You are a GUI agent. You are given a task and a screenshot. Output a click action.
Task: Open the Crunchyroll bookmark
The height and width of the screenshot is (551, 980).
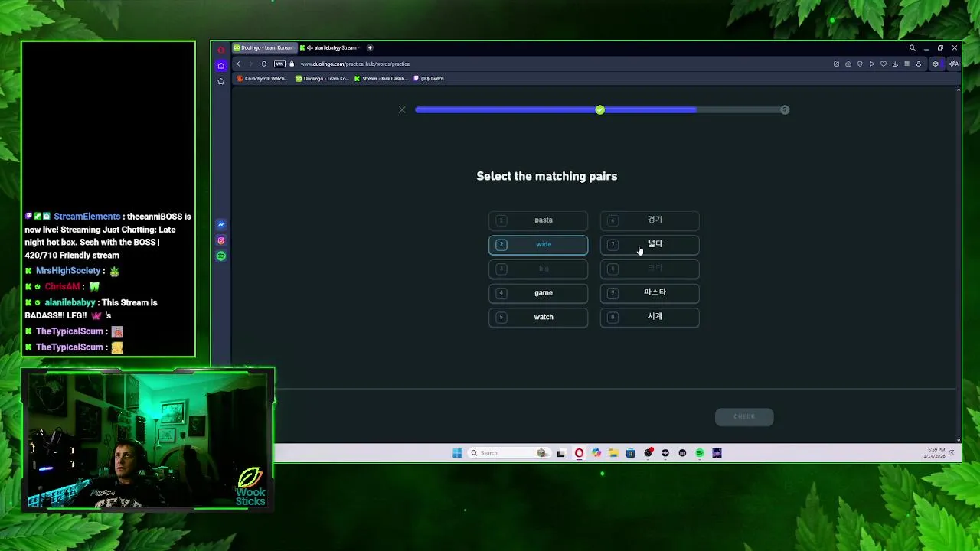coord(263,78)
